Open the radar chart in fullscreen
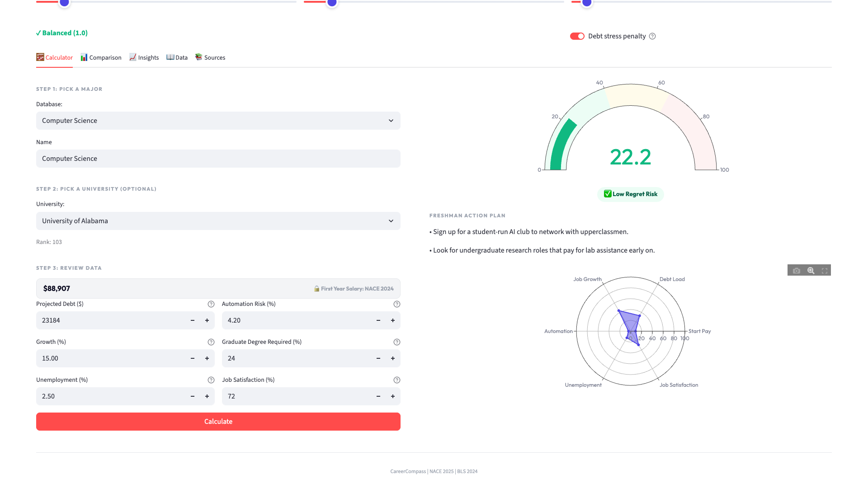 (825, 271)
